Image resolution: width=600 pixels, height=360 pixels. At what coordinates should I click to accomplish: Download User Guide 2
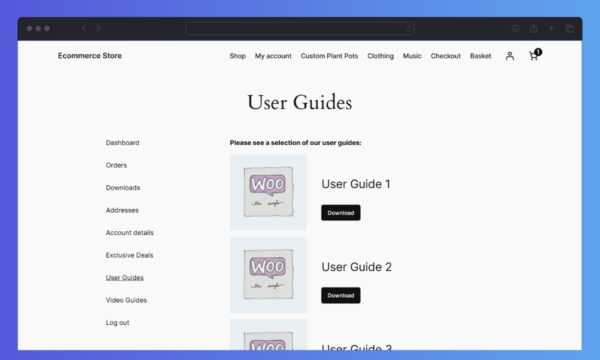pos(341,295)
